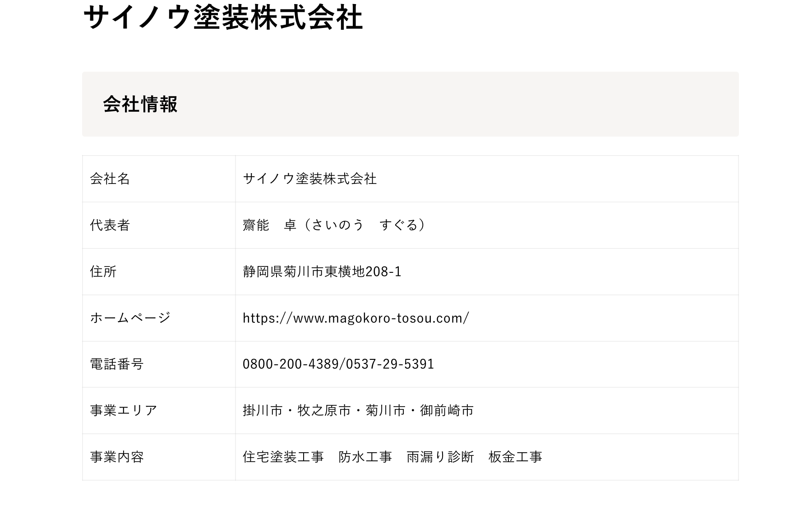
Task: Click the address 静岡県菊川市東横地208-1
Action: coord(322,271)
